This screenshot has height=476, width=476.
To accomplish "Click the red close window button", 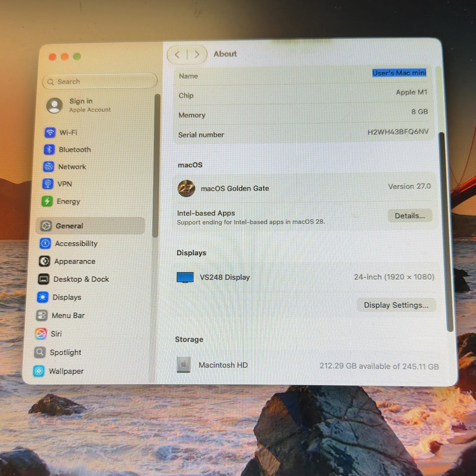I will (x=52, y=57).
